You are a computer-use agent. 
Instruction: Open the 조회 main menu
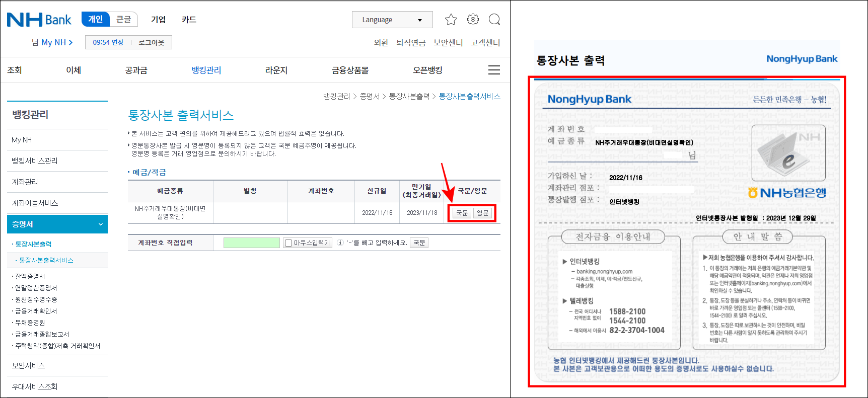15,70
